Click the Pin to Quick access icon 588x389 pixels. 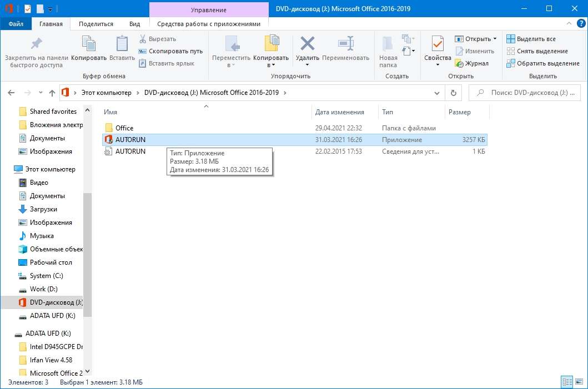coord(36,45)
